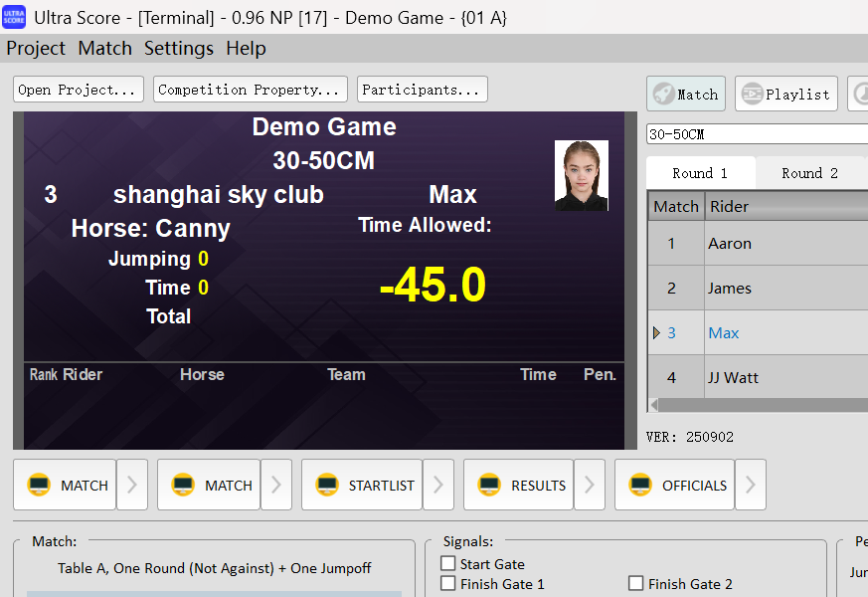Switch to the Round 2 tab
Image resolution: width=868 pixels, height=597 pixels.
coord(809,173)
